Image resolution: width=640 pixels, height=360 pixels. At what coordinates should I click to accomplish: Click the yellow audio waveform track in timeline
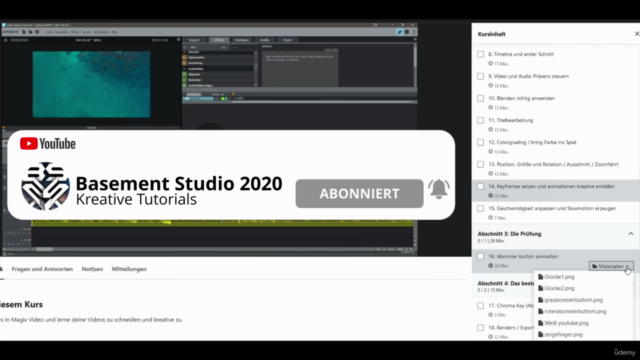pos(223,223)
